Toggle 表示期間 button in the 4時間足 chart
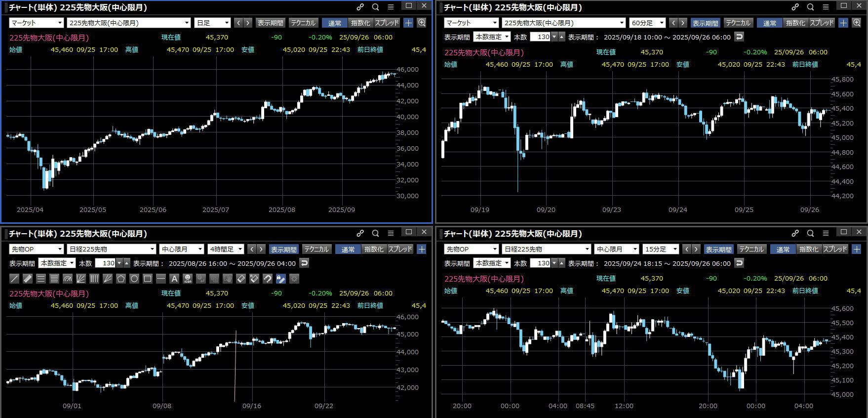868x418 pixels. 283,249
